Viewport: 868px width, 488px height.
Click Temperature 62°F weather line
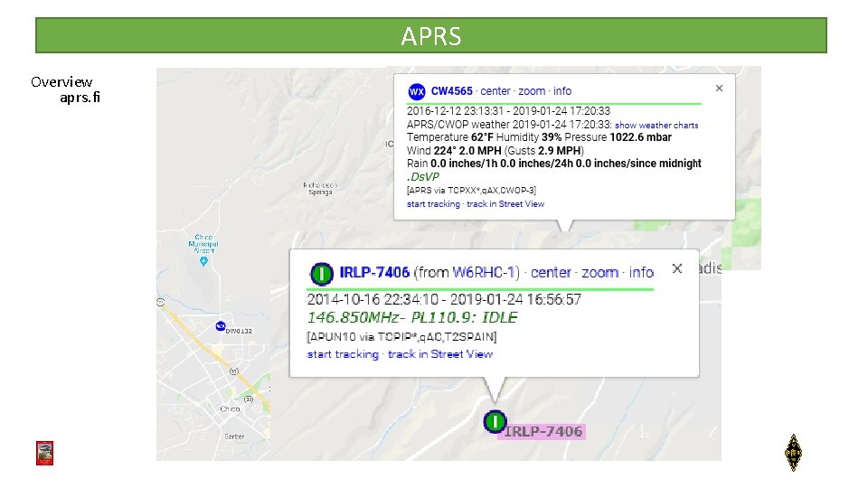[x=539, y=137]
